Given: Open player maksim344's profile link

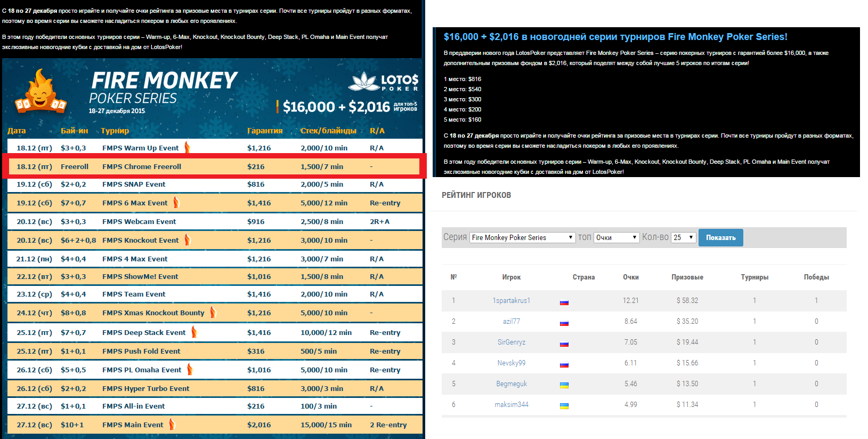Looking at the screenshot, I should coord(512,404).
